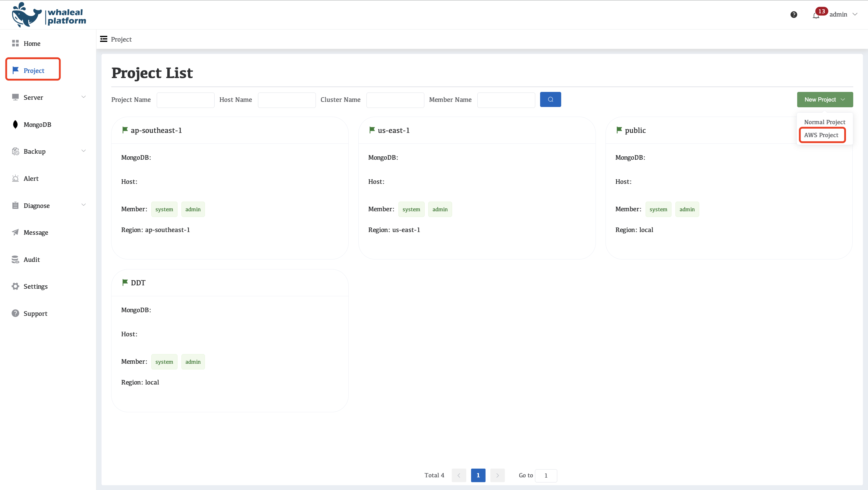Go to the Audit page
Viewport: 868px width, 490px height.
click(x=31, y=259)
